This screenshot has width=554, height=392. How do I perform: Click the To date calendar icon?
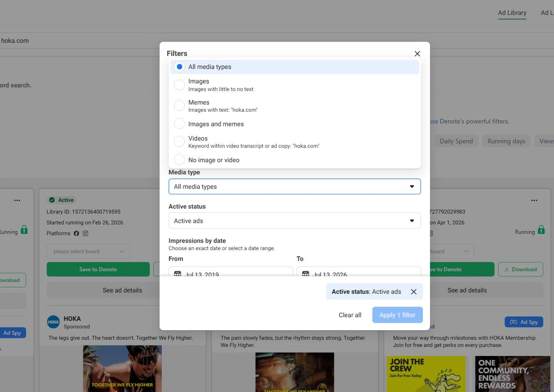pos(306,274)
